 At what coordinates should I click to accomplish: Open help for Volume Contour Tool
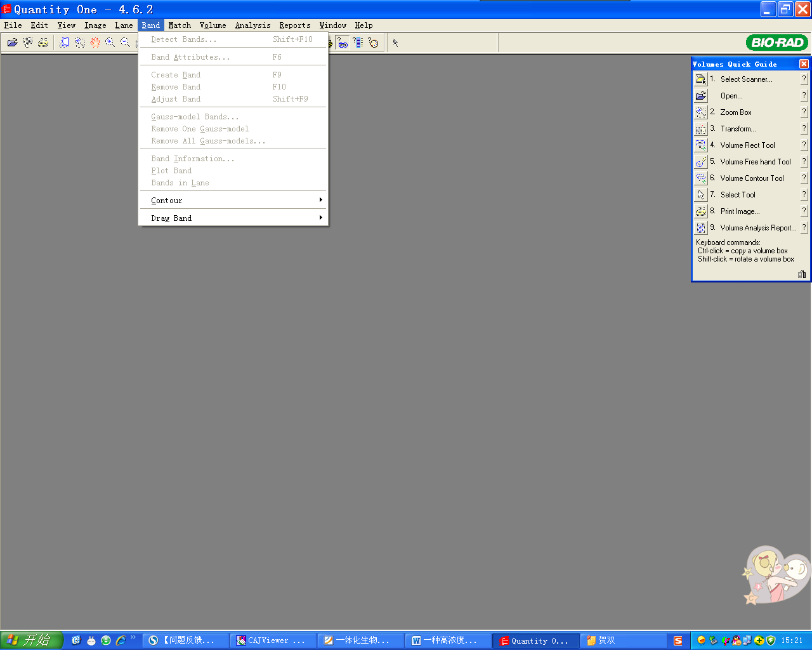(804, 178)
